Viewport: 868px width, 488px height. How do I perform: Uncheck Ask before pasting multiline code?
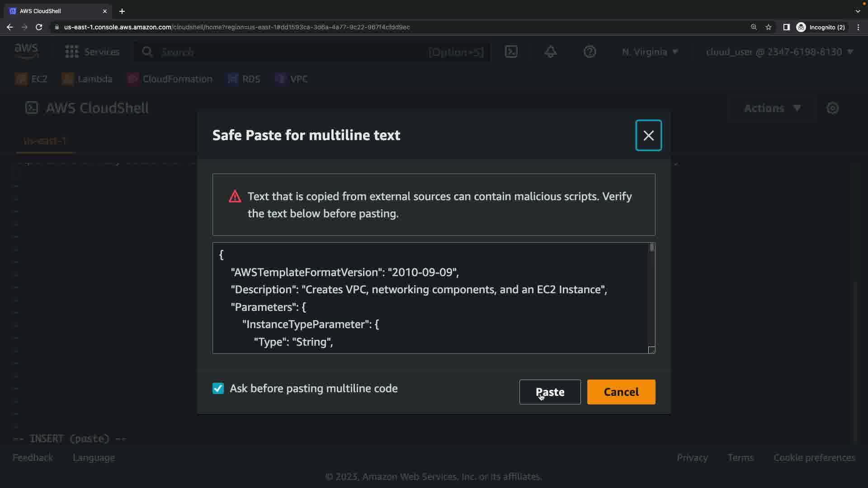click(x=218, y=389)
